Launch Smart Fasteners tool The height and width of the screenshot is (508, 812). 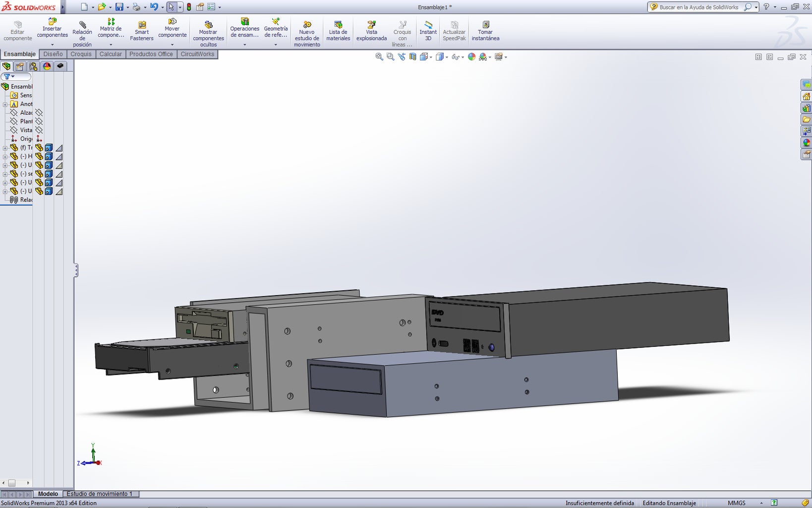point(142,31)
